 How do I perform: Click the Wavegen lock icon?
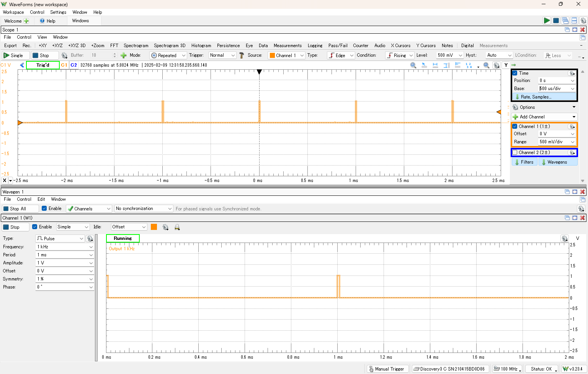[177, 227]
